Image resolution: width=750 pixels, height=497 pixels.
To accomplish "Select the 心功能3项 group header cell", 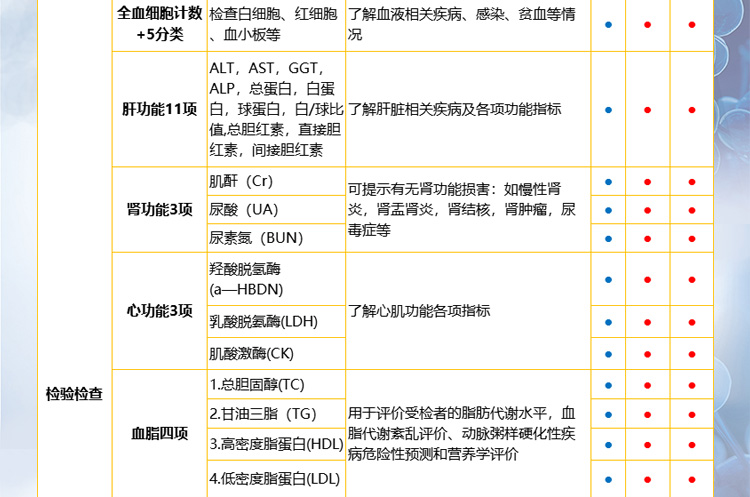I will tap(159, 311).
